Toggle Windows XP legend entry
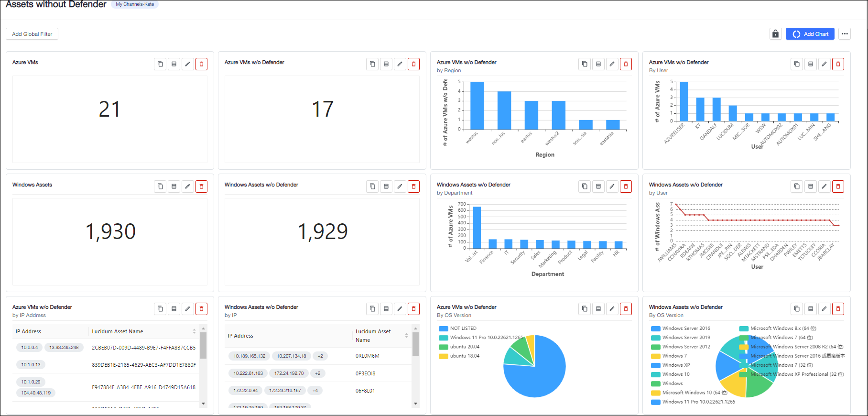 (671, 365)
